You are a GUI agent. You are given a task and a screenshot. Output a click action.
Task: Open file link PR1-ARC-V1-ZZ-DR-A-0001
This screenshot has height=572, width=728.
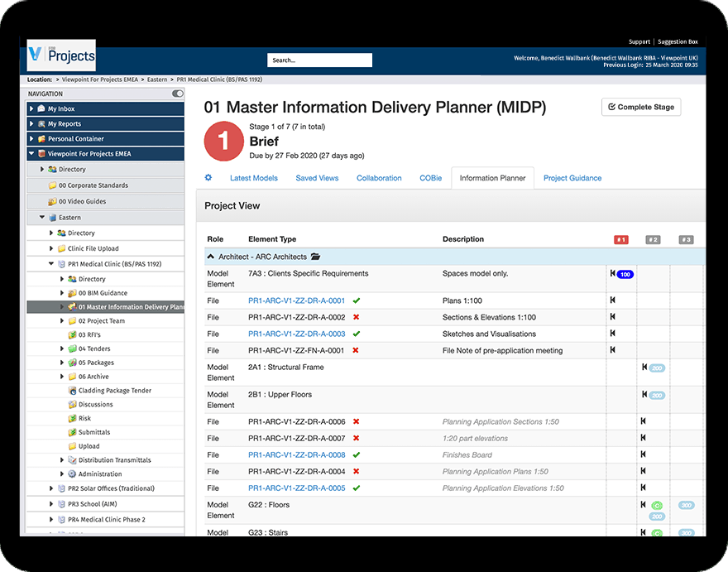(x=297, y=300)
